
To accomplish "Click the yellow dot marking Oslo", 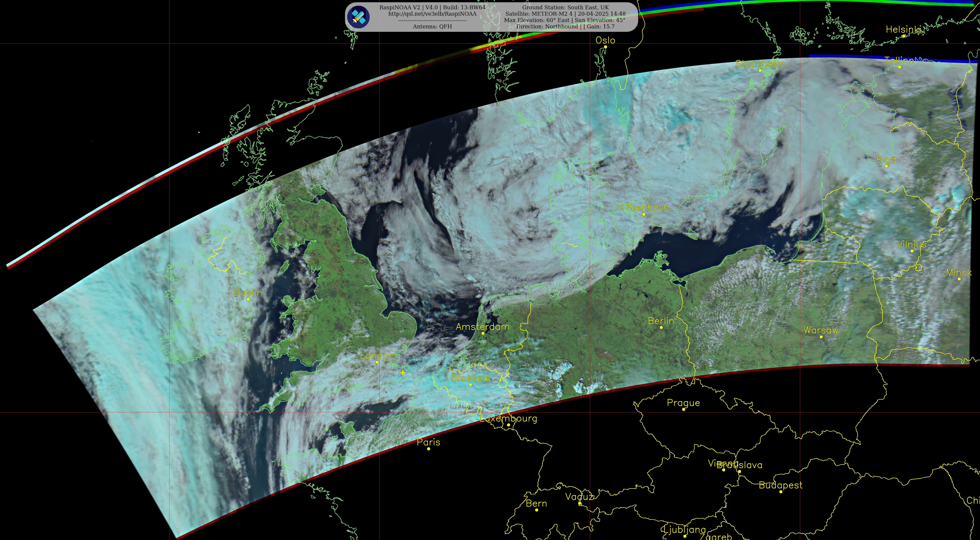I will tap(606, 47).
